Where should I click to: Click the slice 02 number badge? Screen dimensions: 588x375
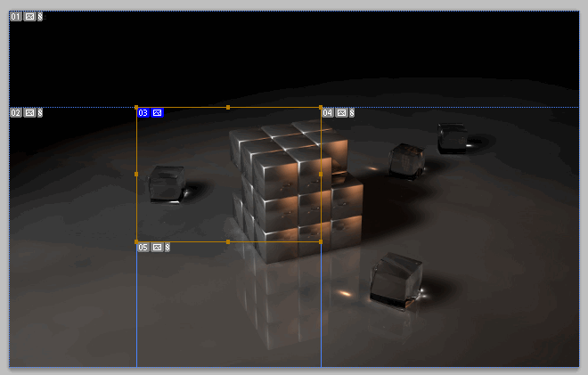tap(16, 113)
